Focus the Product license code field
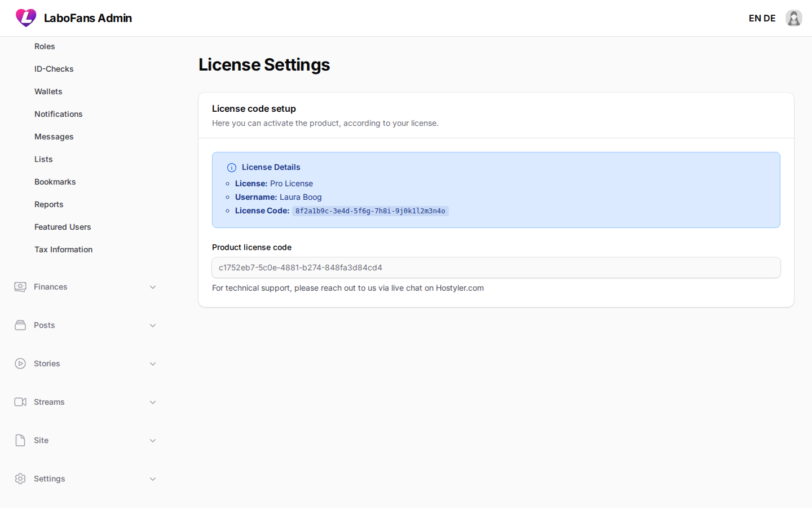The height and width of the screenshot is (508, 812). click(x=496, y=268)
